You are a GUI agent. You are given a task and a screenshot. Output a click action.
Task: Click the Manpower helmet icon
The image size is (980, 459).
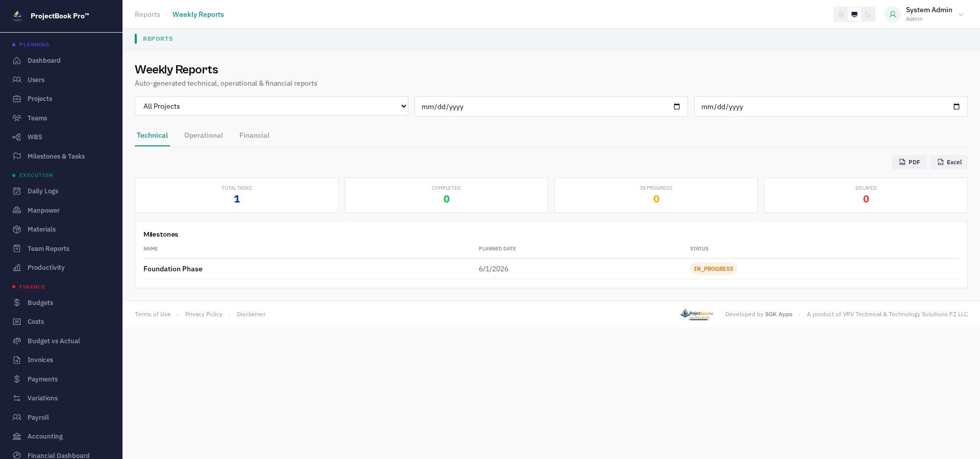(17, 210)
